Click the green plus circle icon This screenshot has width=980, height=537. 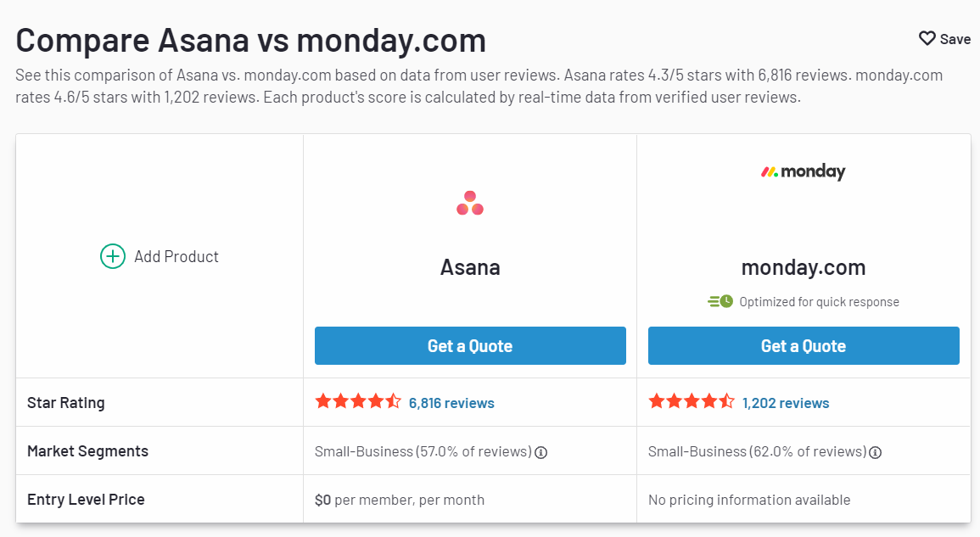pyautogui.click(x=113, y=256)
